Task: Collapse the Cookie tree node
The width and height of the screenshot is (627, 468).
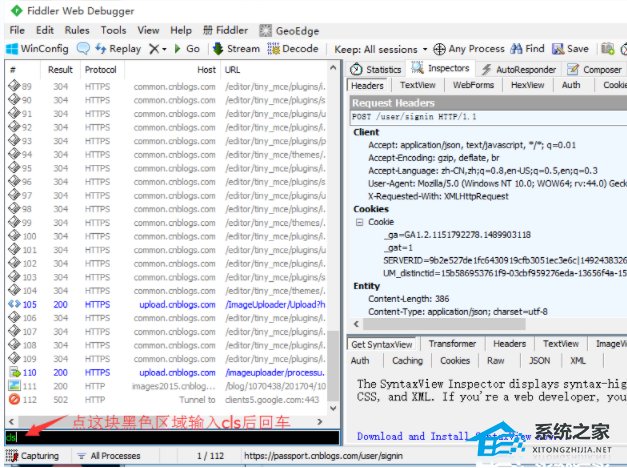Action: 359,222
